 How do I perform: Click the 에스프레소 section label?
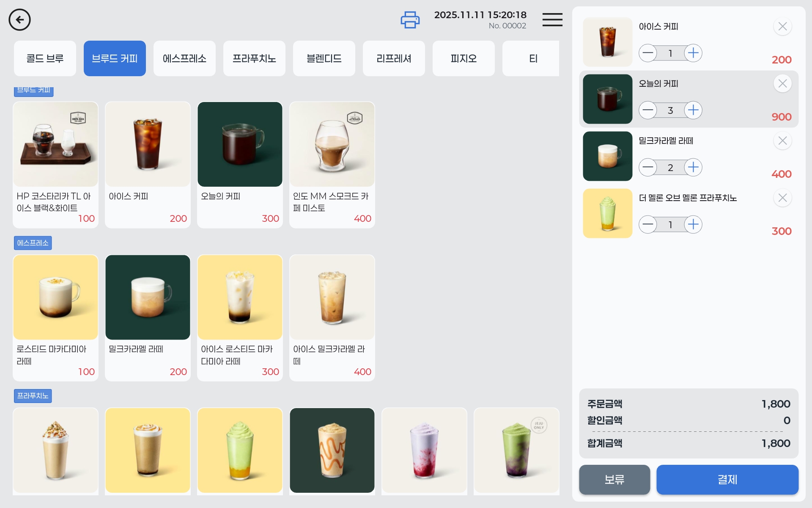click(x=33, y=243)
